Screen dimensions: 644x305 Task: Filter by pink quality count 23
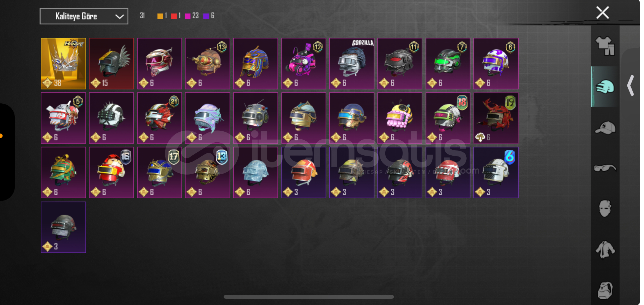pos(192,16)
